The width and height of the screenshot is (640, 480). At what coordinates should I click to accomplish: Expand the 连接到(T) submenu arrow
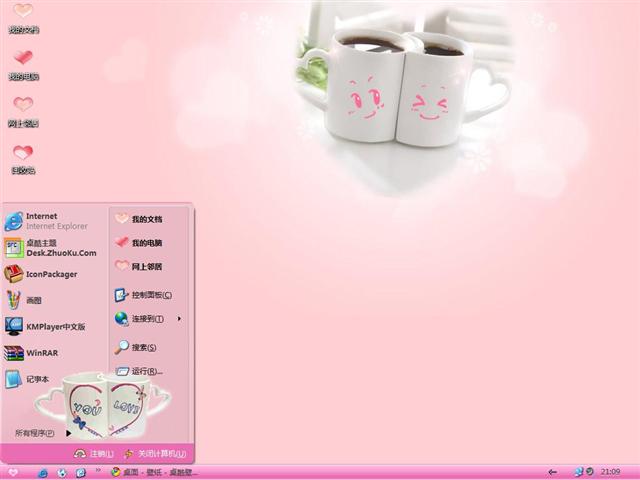(x=179, y=318)
